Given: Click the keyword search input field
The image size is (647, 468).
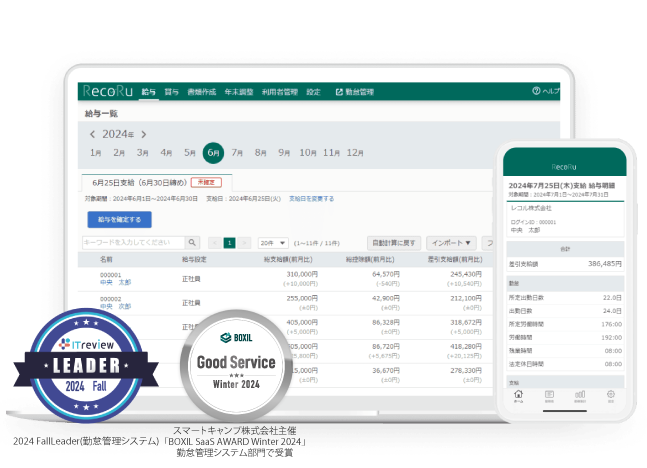Looking at the screenshot, I should (x=132, y=243).
